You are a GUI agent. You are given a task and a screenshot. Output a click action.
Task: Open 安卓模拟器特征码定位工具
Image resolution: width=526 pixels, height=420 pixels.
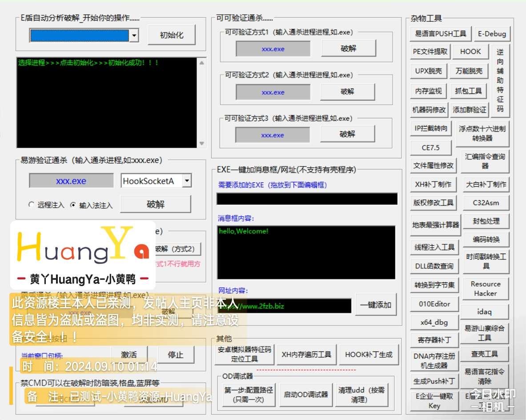[x=244, y=354]
